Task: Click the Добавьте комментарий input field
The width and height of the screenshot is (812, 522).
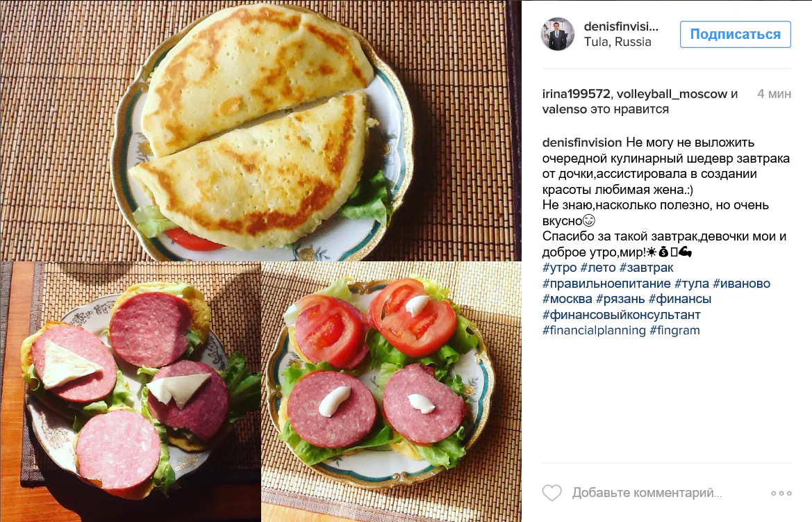Action: click(647, 493)
